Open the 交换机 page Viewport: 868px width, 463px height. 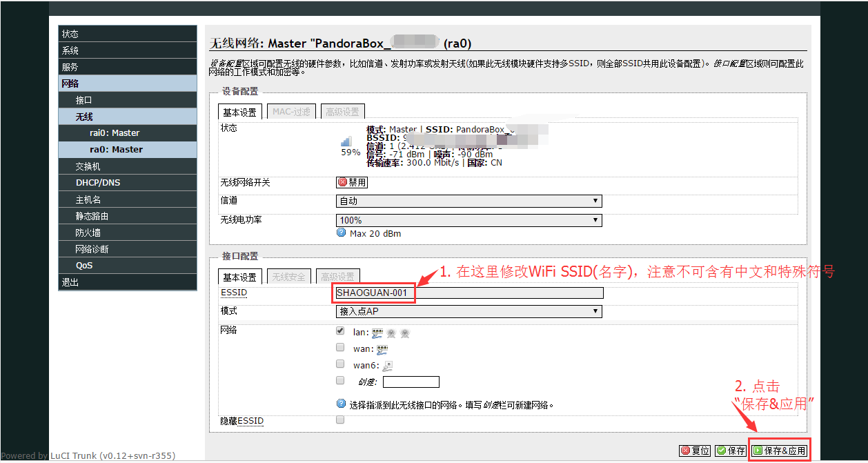pyautogui.click(x=128, y=166)
